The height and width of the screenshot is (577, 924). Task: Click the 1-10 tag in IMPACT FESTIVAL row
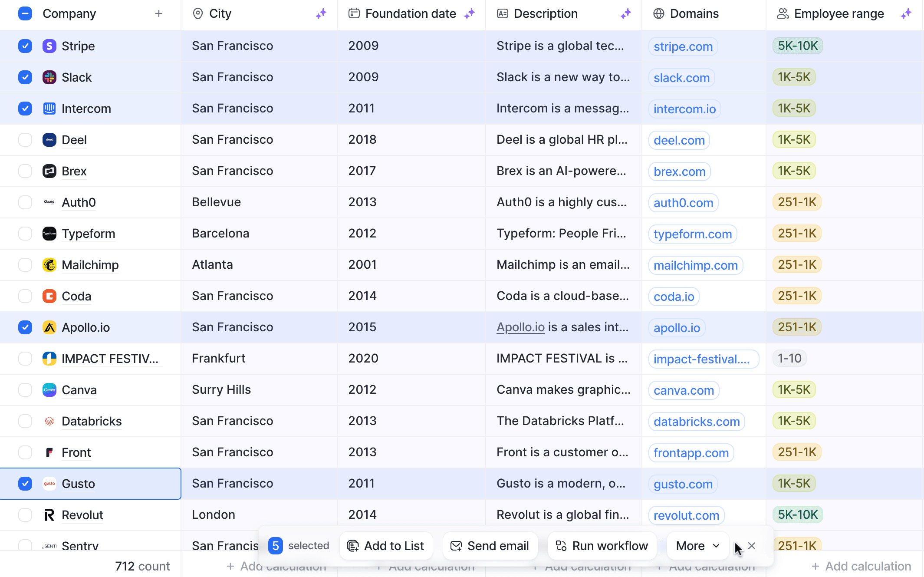789,359
